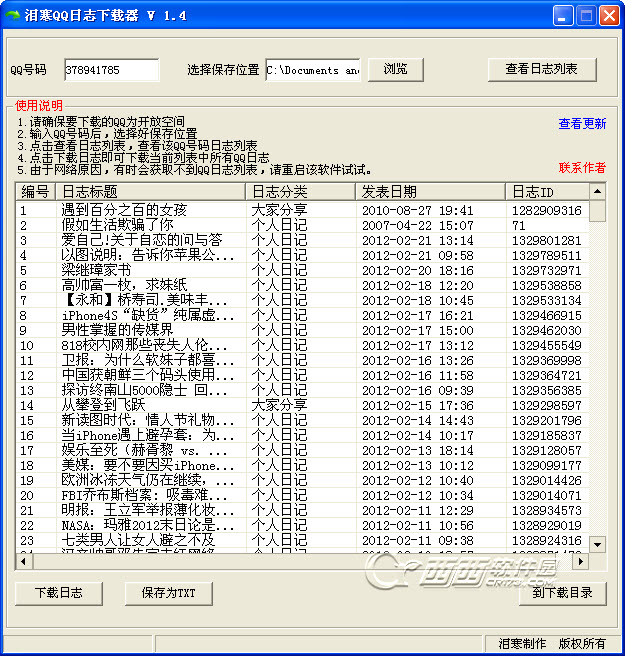Select row 探访终南山5000隐士
Image resolution: width=625 pixels, height=656 pixels.
tap(302, 390)
